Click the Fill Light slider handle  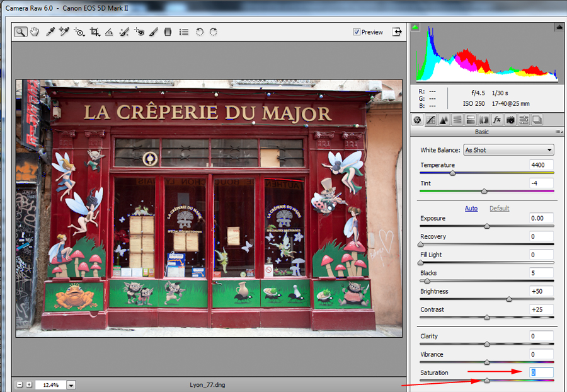[421, 263]
